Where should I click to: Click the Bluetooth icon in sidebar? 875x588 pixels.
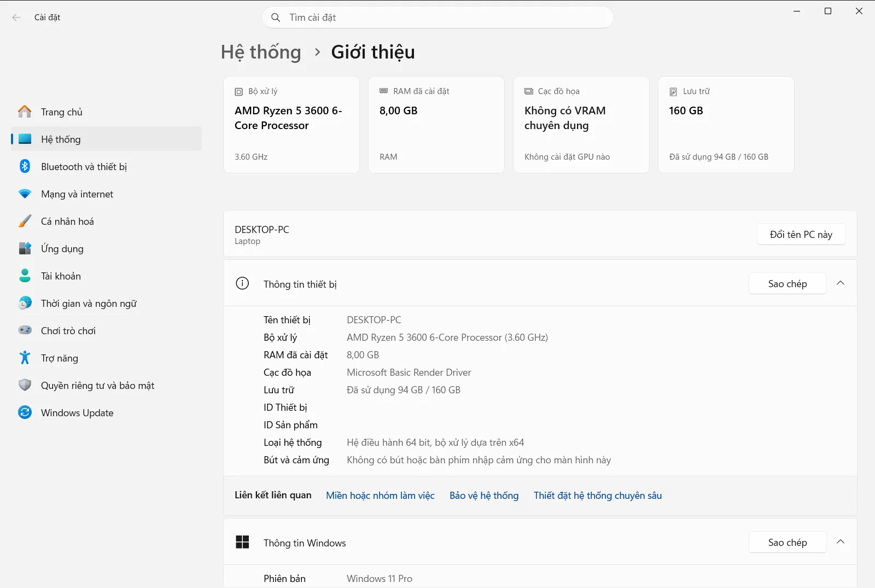(25, 166)
